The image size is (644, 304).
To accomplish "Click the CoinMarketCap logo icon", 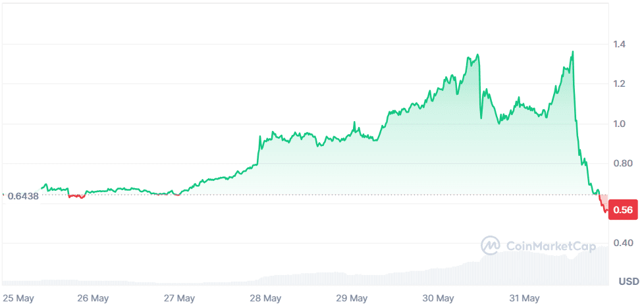I will click(491, 245).
